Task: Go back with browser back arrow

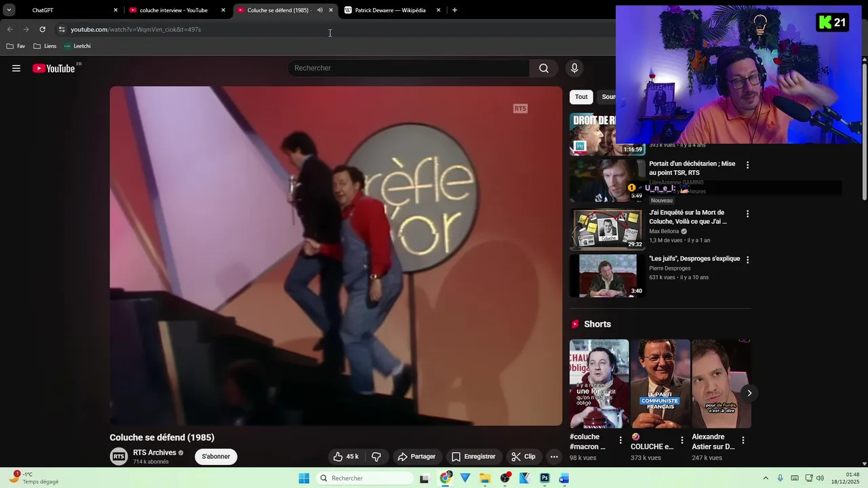Action: coord(9,29)
